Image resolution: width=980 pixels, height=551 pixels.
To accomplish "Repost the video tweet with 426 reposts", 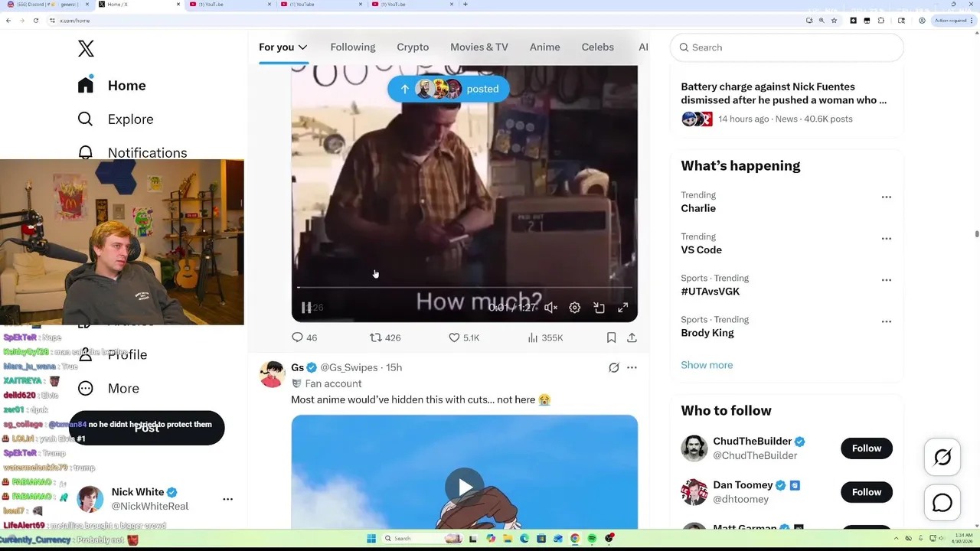I will [385, 337].
